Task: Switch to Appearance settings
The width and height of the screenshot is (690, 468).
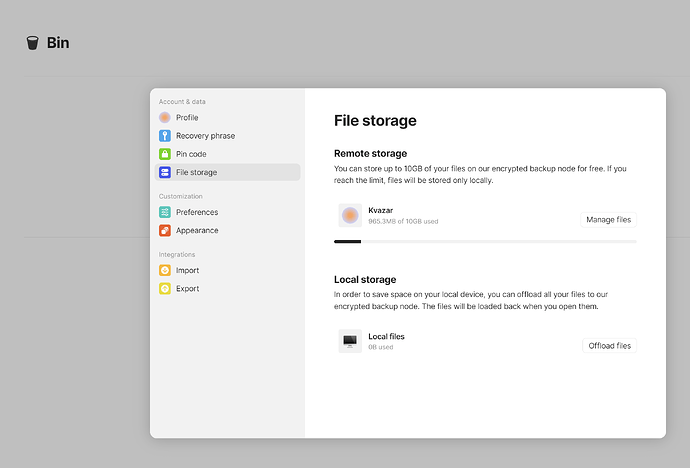Action: [228, 230]
